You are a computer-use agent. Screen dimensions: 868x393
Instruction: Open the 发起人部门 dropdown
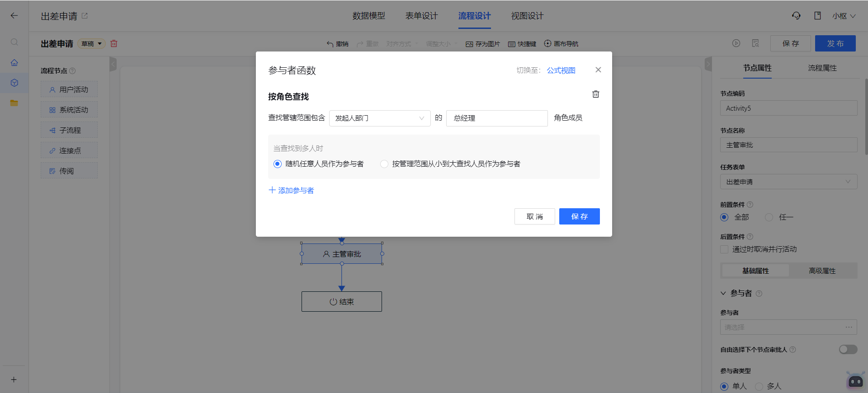point(380,118)
